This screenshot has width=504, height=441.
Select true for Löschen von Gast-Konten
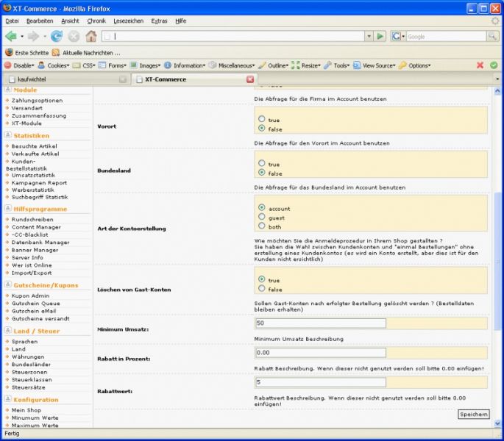click(x=262, y=279)
